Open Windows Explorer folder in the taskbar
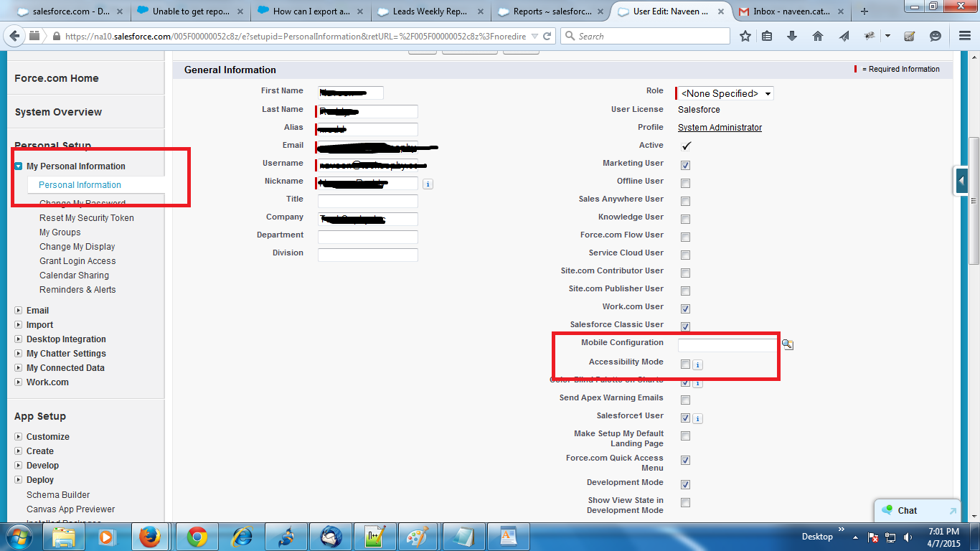 pyautogui.click(x=64, y=537)
